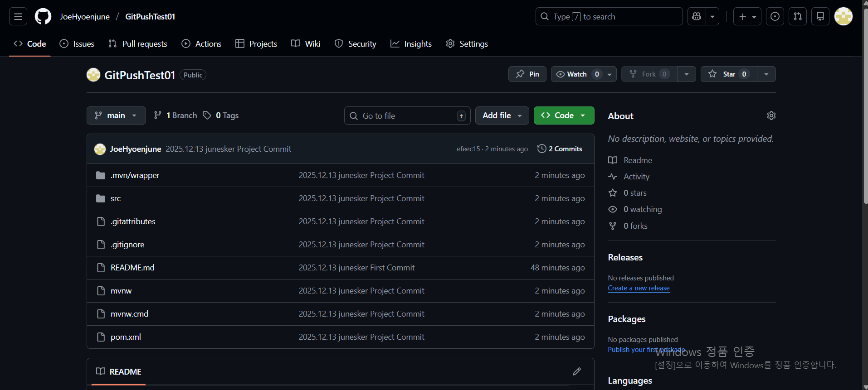868x390 pixels.
Task: Click commit history clock icon
Action: coord(541,149)
